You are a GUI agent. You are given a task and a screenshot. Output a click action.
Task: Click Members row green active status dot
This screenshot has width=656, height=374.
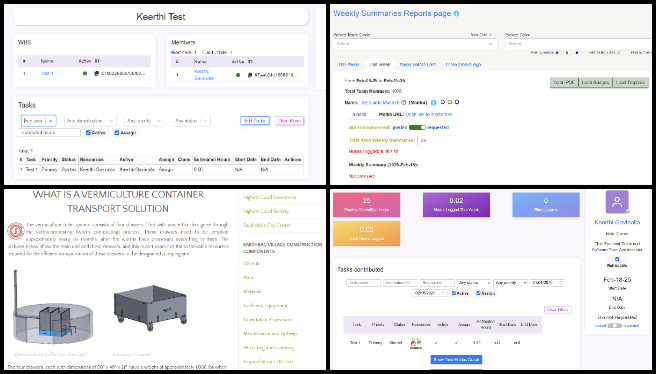click(238, 75)
